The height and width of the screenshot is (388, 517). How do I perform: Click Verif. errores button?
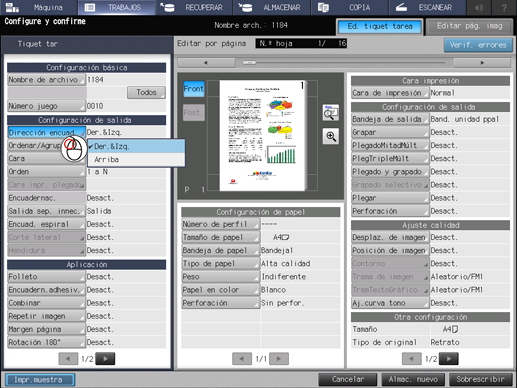(478, 45)
